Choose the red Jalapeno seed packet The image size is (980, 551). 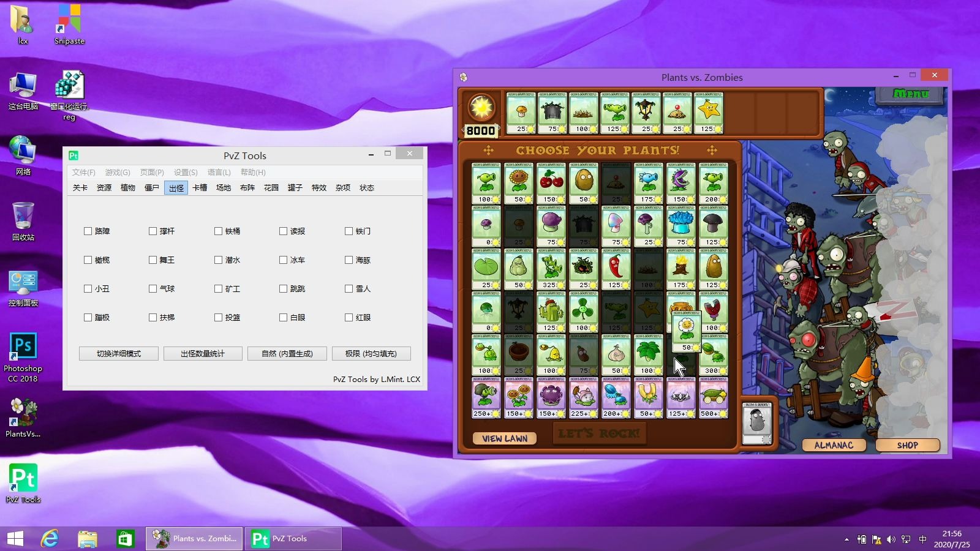616,269
